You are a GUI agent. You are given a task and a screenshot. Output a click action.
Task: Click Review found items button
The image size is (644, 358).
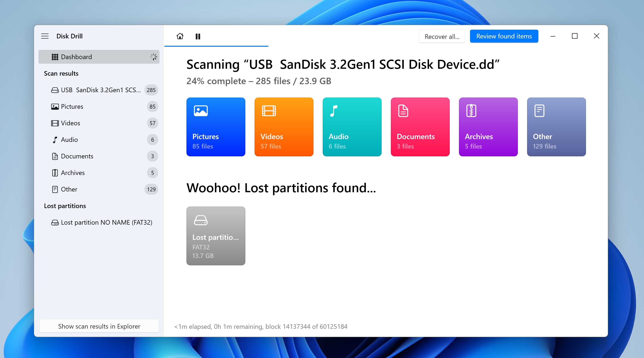pyautogui.click(x=504, y=36)
